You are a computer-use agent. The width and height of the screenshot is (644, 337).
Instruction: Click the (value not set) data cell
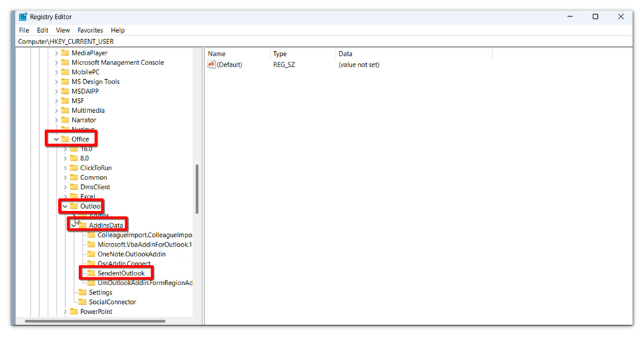pyautogui.click(x=358, y=65)
